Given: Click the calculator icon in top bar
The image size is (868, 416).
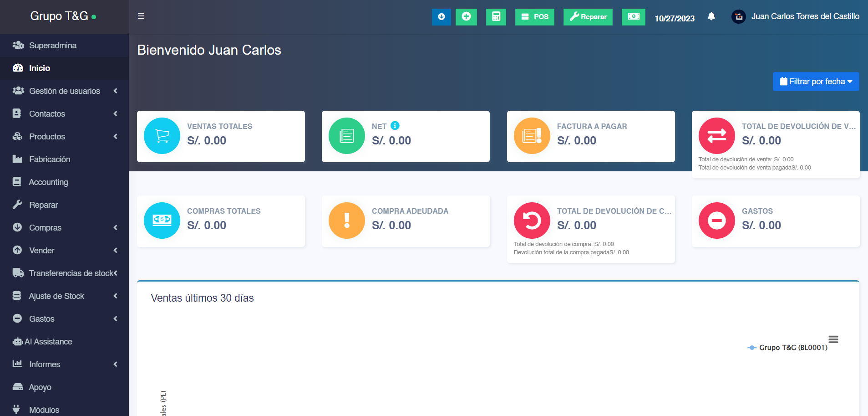Looking at the screenshot, I should pos(496,17).
